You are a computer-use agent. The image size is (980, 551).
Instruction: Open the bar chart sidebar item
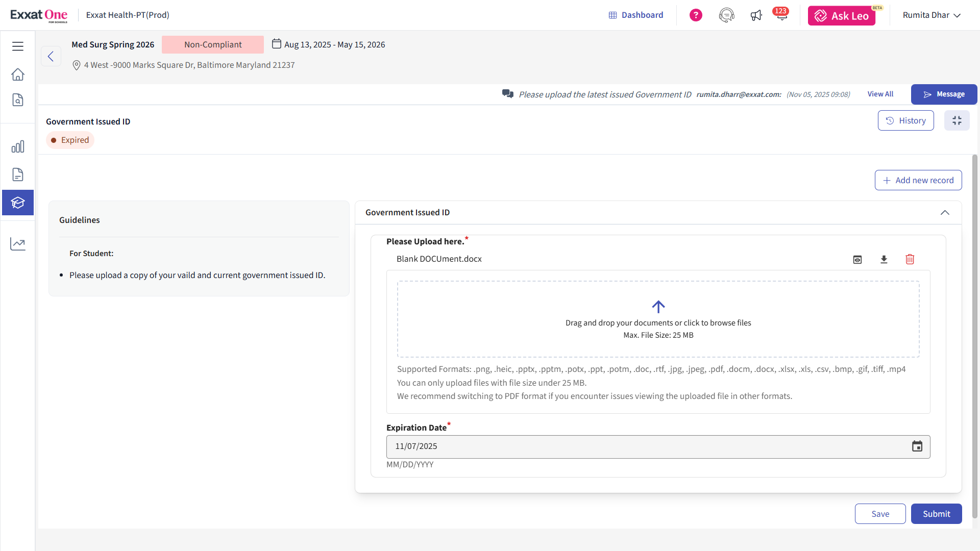point(18,147)
